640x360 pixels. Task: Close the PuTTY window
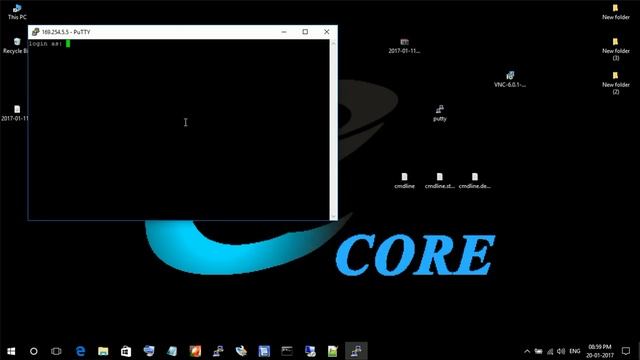327,32
